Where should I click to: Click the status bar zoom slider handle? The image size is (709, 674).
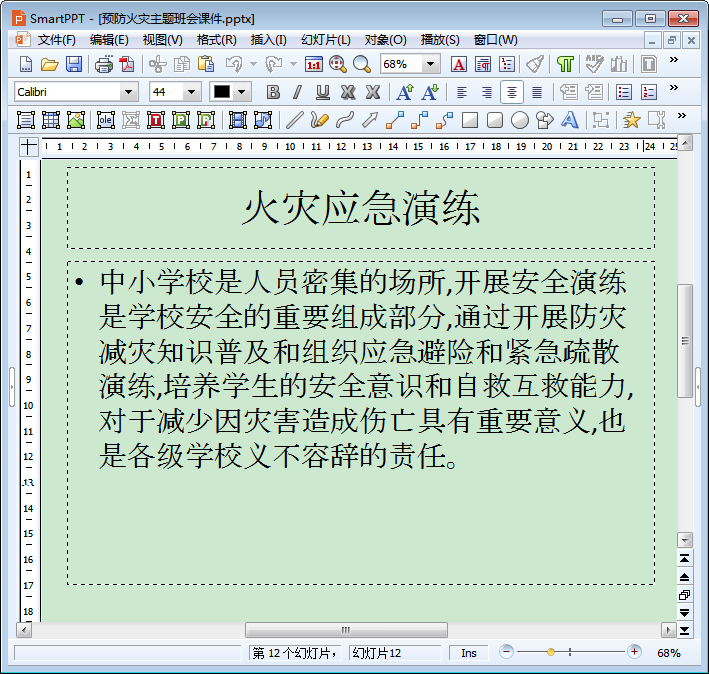pos(551,652)
